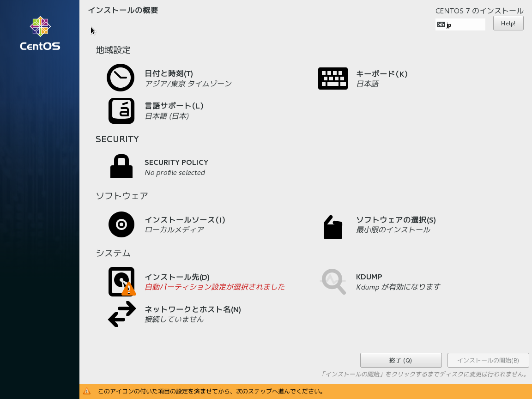The image size is (532, 399).
Task: Open SECURITY POLICY label
Action: 176,162
